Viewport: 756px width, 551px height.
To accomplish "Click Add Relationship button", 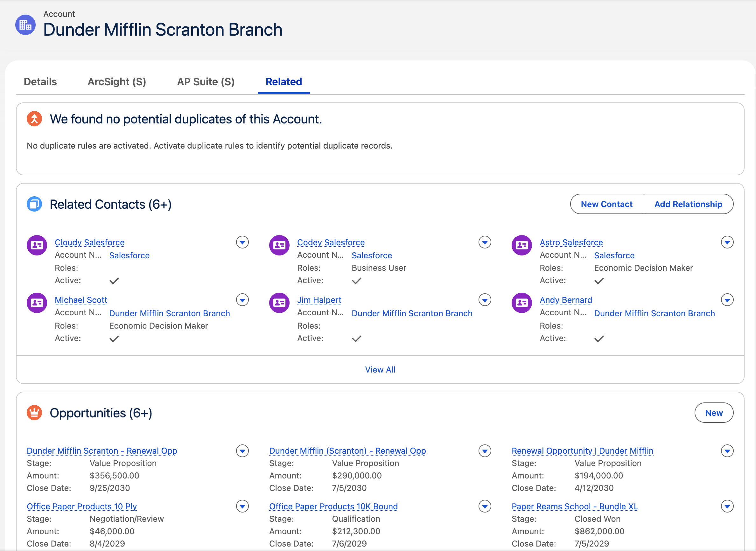I will click(x=688, y=204).
